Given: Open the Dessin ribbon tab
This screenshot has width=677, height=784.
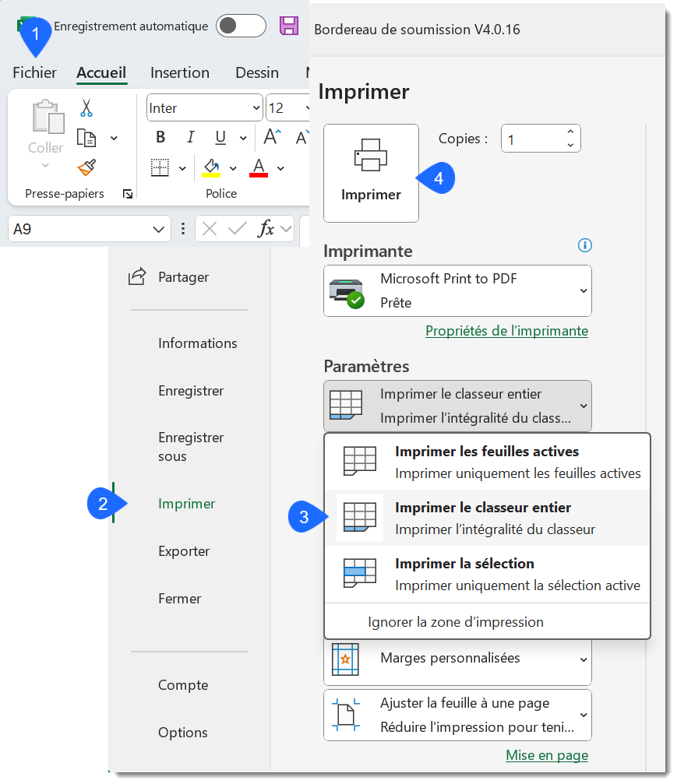Looking at the screenshot, I should click(256, 72).
